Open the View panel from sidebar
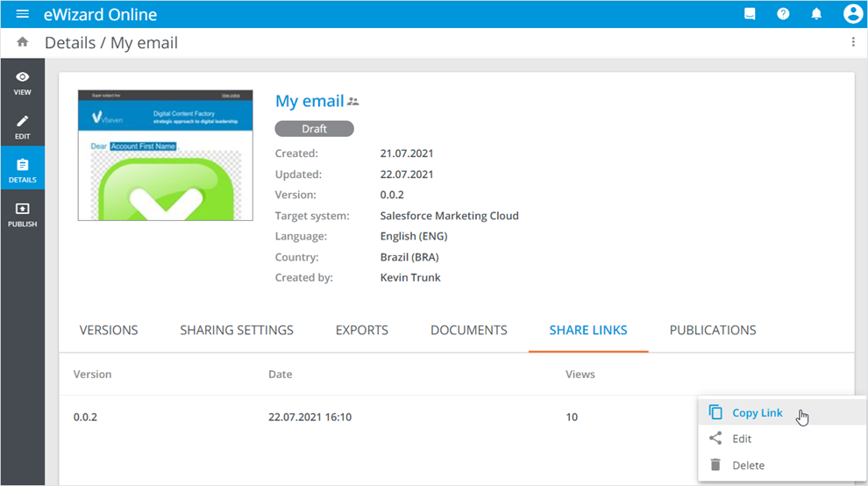 click(x=23, y=82)
